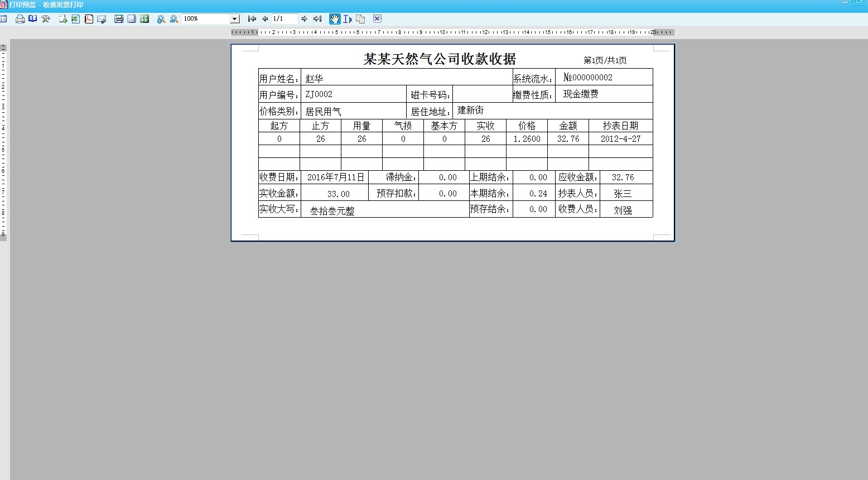
Task: Activate the hand pan tool
Action: 335,19
